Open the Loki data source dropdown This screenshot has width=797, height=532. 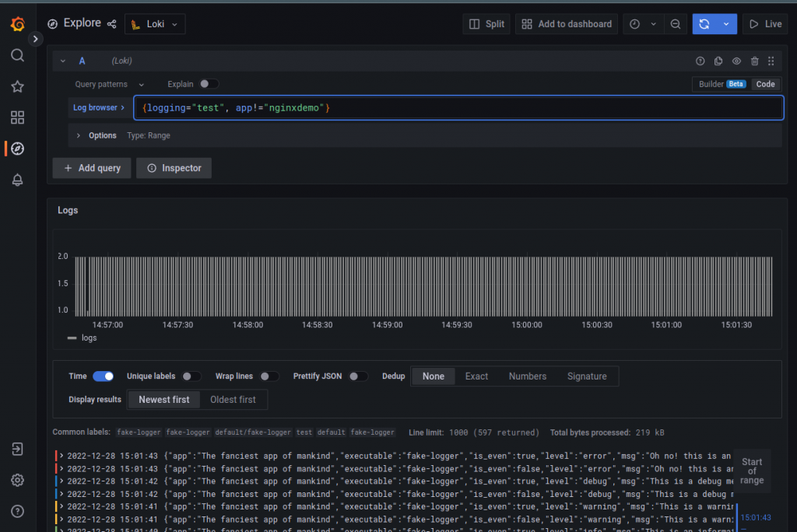point(154,23)
